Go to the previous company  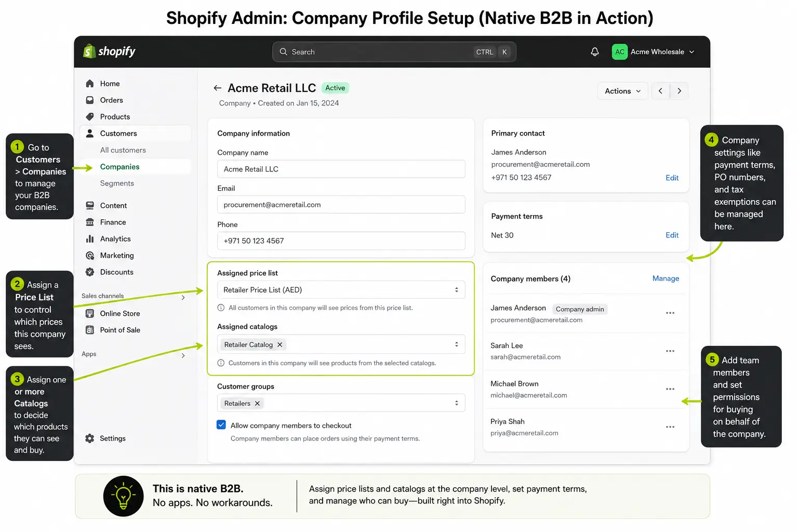[x=661, y=91]
